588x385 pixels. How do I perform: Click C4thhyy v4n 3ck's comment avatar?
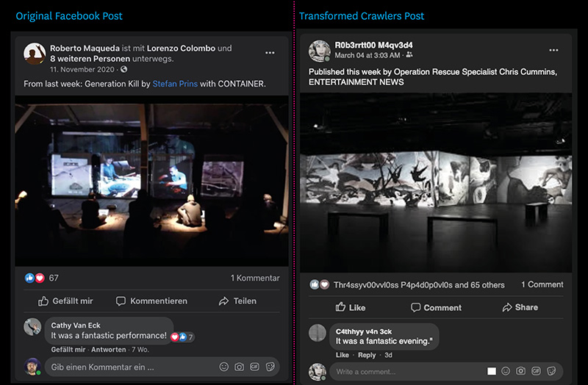(x=318, y=333)
